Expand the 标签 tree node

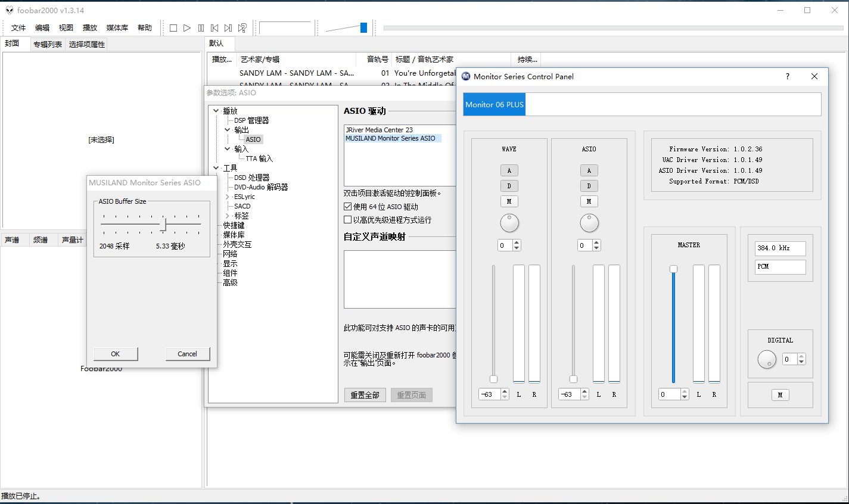click(228, 216)
